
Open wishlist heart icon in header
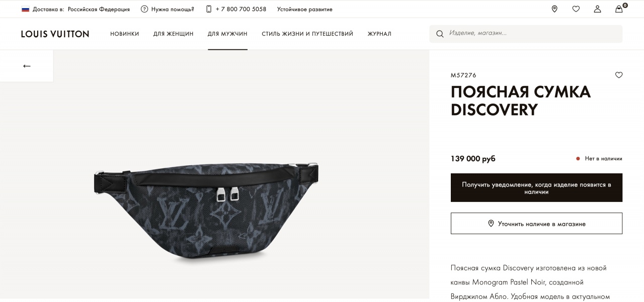[x=576, y=9]
